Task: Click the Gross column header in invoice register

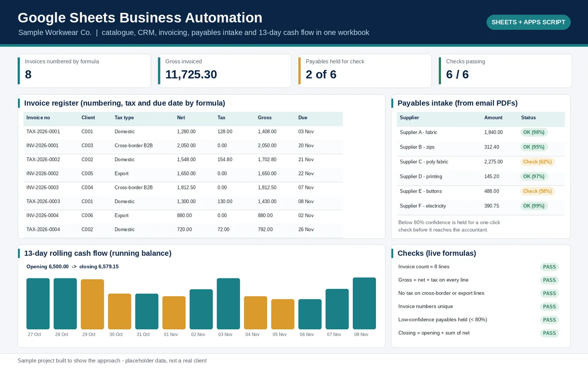Action: [x=265, y=118]
